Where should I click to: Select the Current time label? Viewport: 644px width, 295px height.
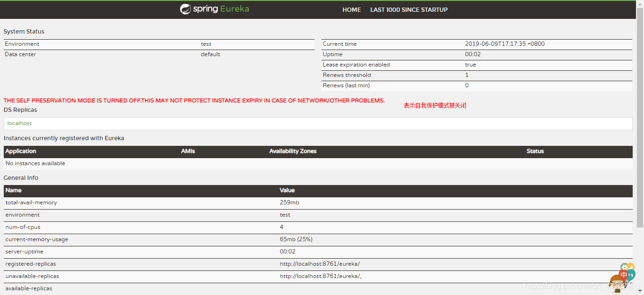[340, 44]
